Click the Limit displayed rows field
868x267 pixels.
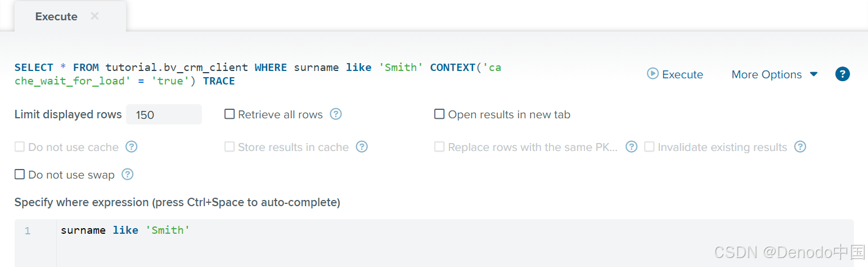point(164,114)
